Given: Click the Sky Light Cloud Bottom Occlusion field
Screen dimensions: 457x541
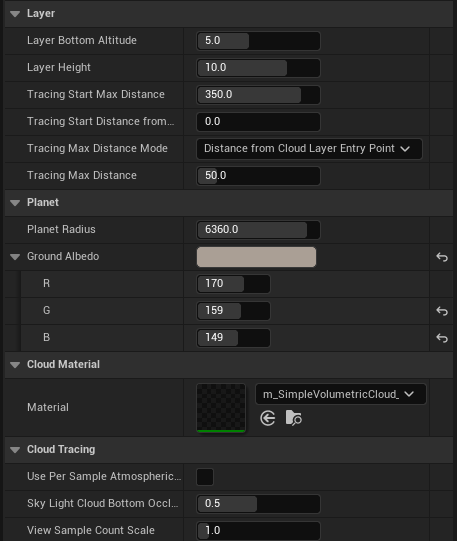Looking at the screenshot, I should (258, 504).
